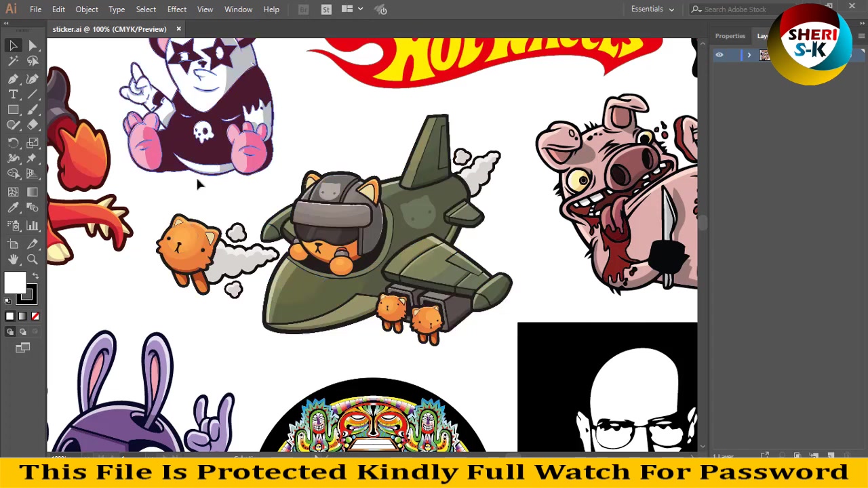Click the layer thumbnail in Layers panel
The height and width of the screenshot is (488, 868).
764,55
